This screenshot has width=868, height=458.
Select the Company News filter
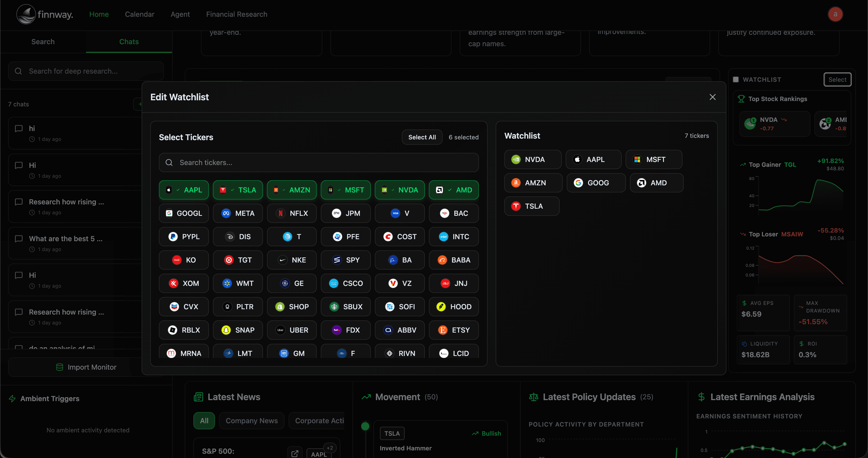(251, 421)
